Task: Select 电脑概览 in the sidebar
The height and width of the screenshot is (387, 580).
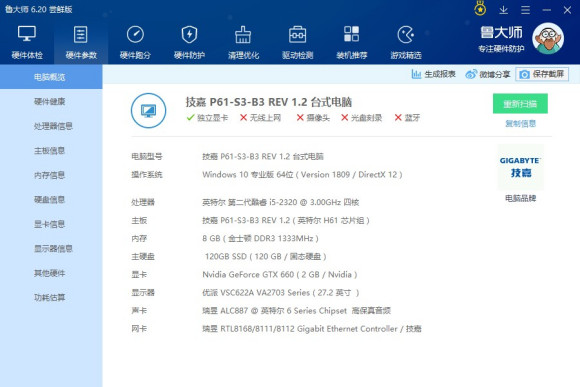Action: click(x=51, y=77)
